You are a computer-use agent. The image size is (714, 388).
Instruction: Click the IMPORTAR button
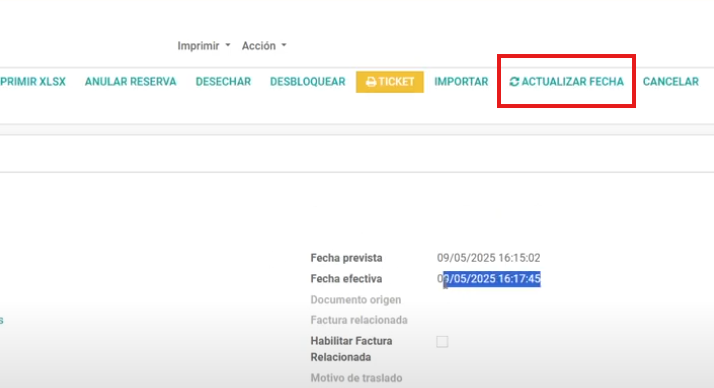pyautogui.click(x=461, y=82)
